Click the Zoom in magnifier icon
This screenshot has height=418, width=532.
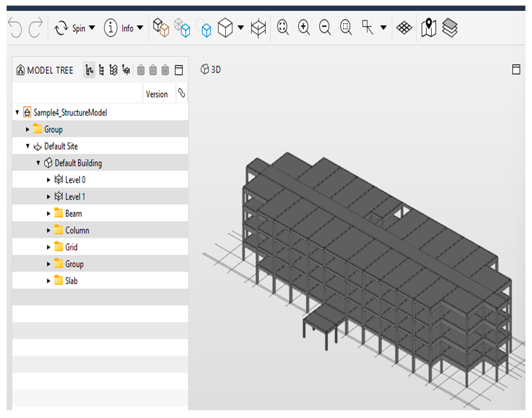click(304, 27)
